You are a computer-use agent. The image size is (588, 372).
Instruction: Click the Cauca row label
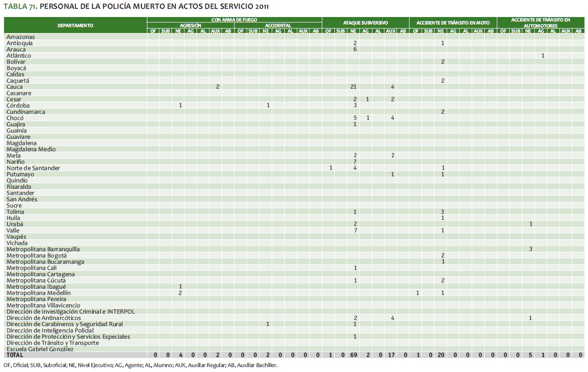15,87
